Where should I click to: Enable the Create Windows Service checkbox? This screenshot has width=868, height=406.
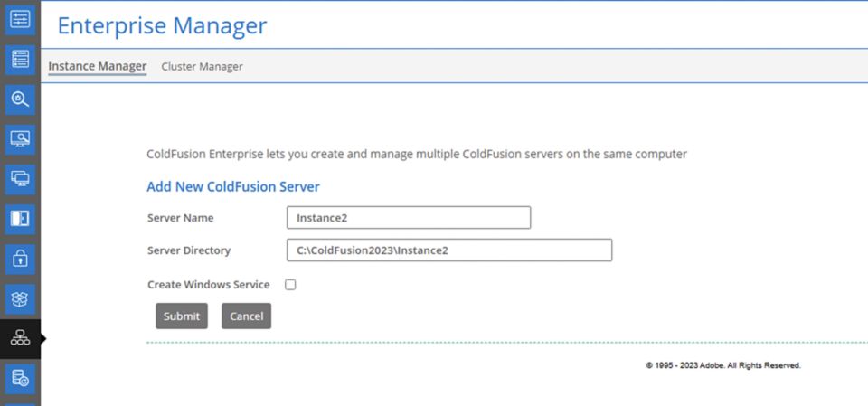(x=290, y=284)
